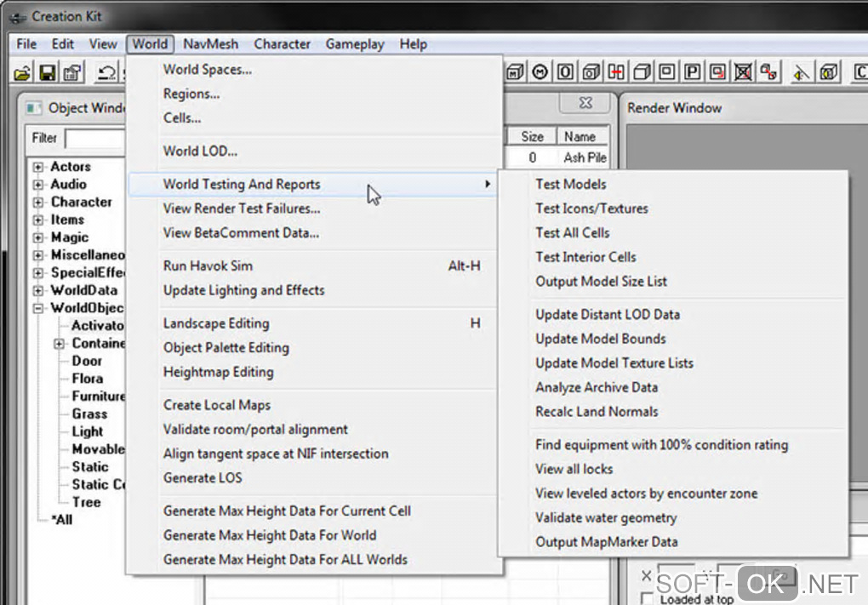Click the cube icon with letter M
868x605 pixels.
[x=515, y=72]
